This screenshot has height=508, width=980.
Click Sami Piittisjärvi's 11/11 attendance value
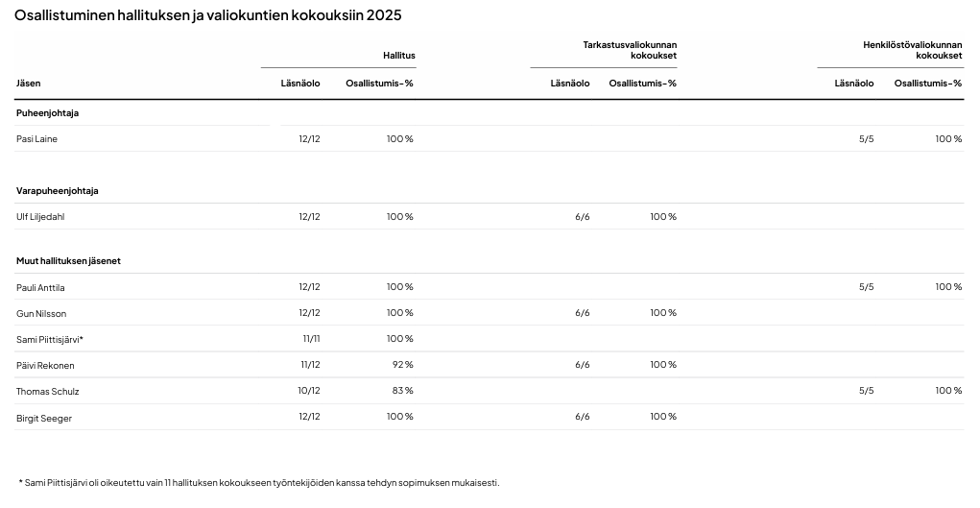tap(311, 339)
